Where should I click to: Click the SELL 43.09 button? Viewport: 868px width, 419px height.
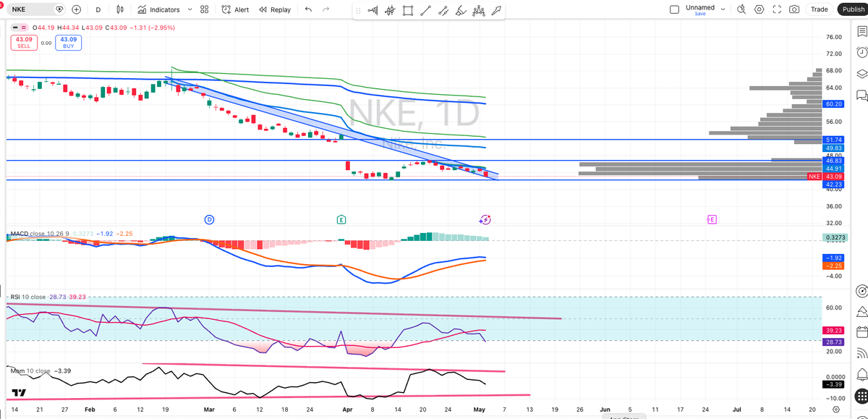23,42
